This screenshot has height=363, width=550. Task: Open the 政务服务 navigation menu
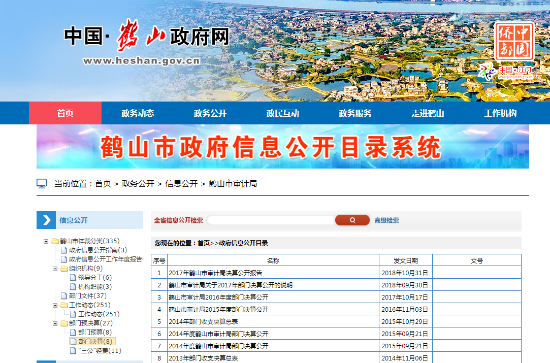(x=355, y=113)
